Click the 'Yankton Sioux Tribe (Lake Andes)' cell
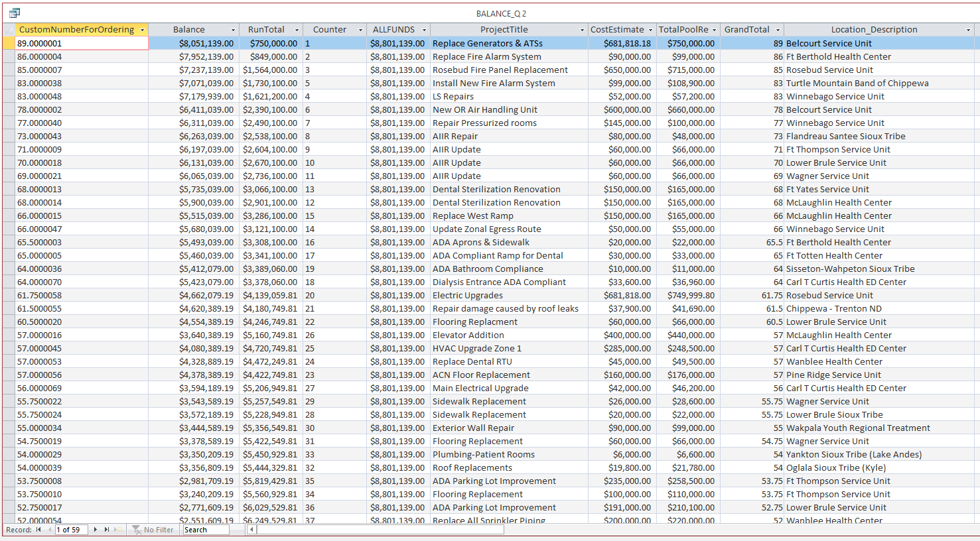This screenshot has height=541, width=980. coord(879,454)
